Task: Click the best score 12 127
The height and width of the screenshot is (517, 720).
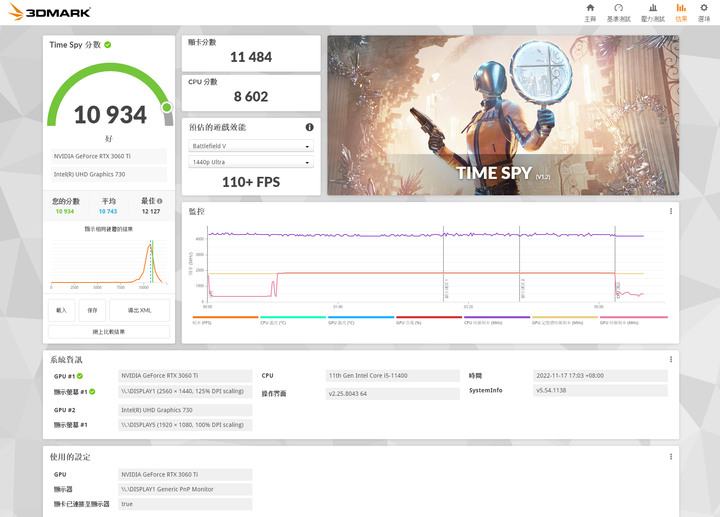Action: (151, 212)
